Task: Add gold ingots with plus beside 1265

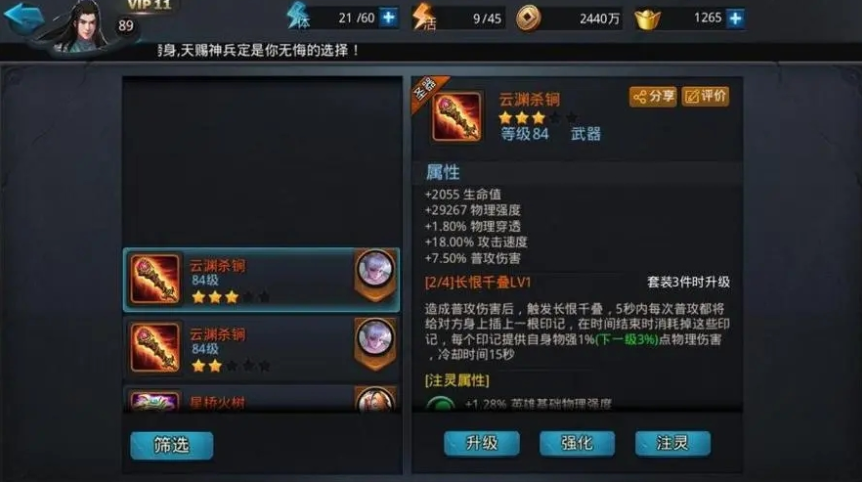Action: [736, 18]
